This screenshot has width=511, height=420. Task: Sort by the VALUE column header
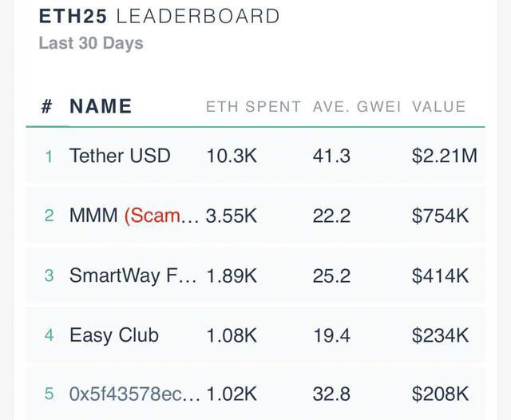438,107
